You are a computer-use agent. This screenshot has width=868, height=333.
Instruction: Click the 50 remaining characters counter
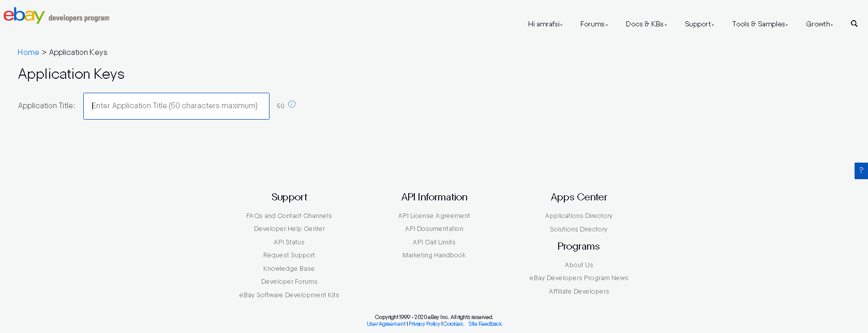[280, 106]
